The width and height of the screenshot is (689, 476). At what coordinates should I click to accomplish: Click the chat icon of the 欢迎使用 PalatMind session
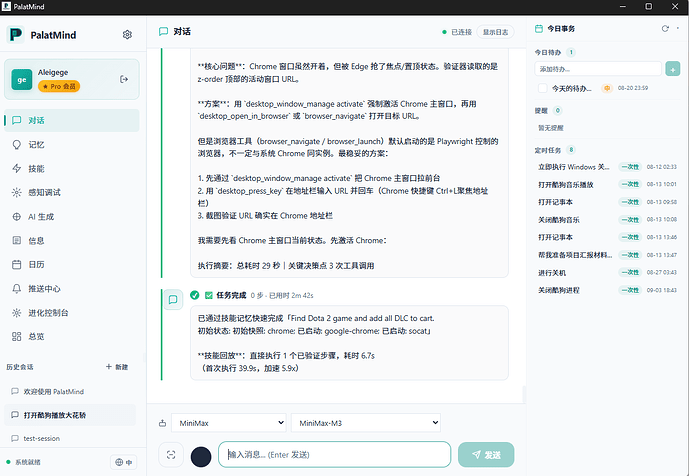tap(15, 391)
